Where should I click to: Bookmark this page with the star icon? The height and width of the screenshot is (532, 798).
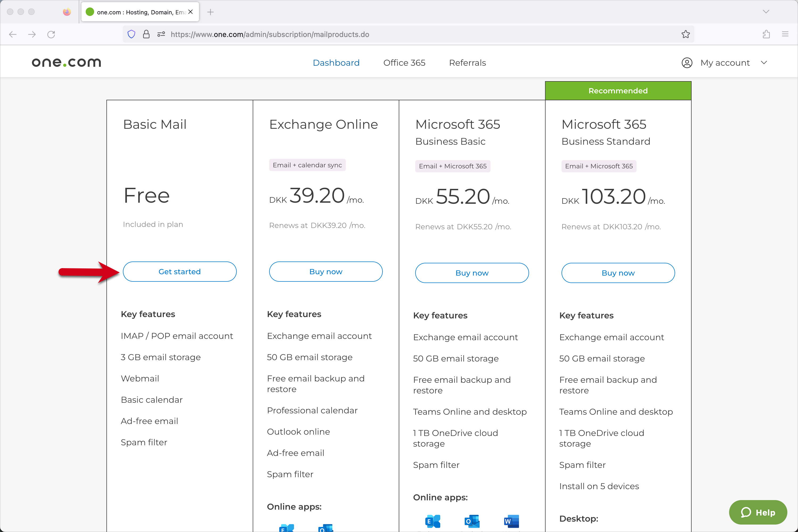pos(685,34)
